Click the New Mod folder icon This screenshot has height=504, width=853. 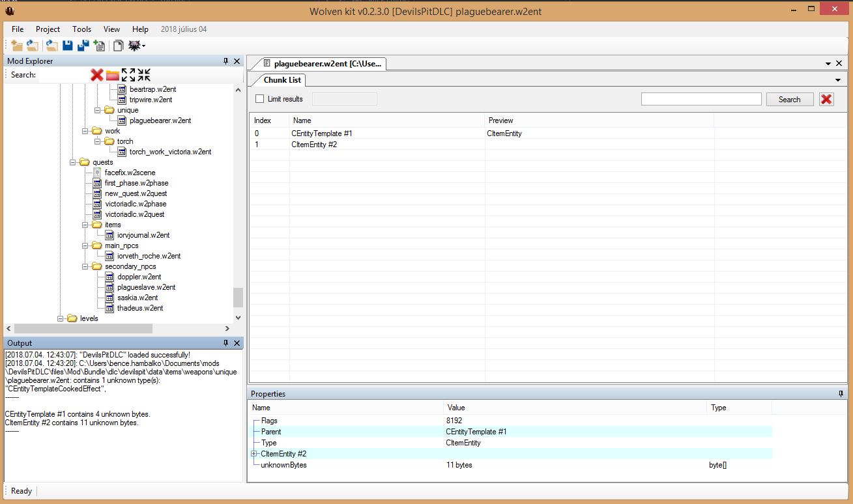(x=17, y=45)
